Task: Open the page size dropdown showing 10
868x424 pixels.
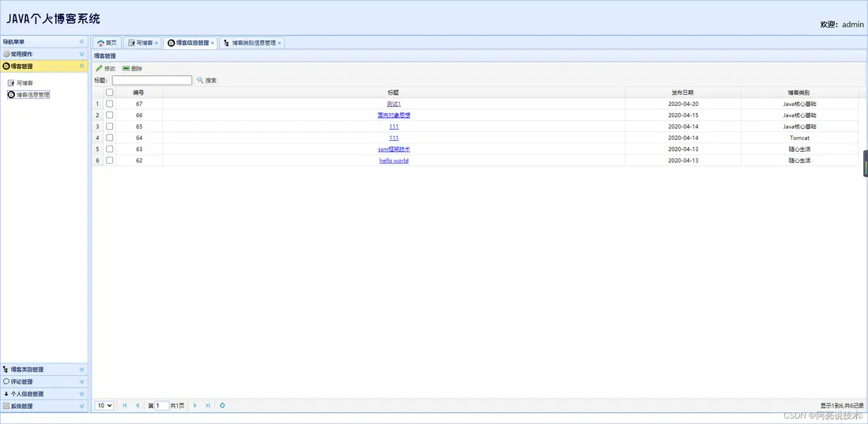Action: tap(104, 406)
